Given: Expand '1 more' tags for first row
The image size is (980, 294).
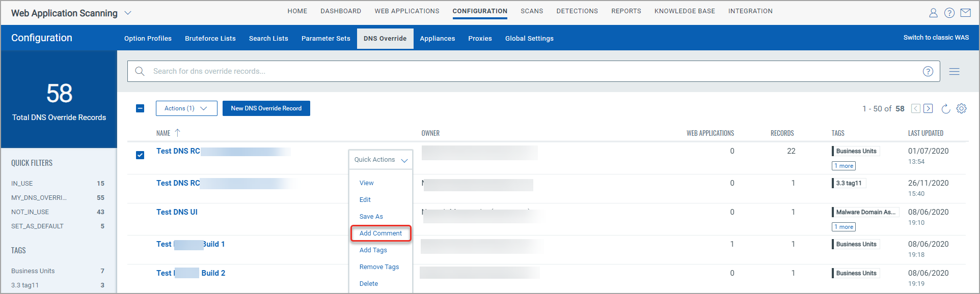Looking at the screenshot, I should [844, 166].
